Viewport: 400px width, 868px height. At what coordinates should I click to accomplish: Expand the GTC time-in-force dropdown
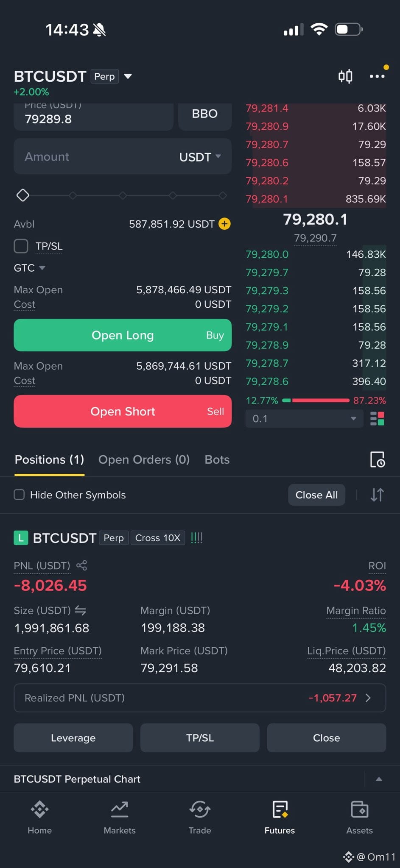click(x=30, y=268)
